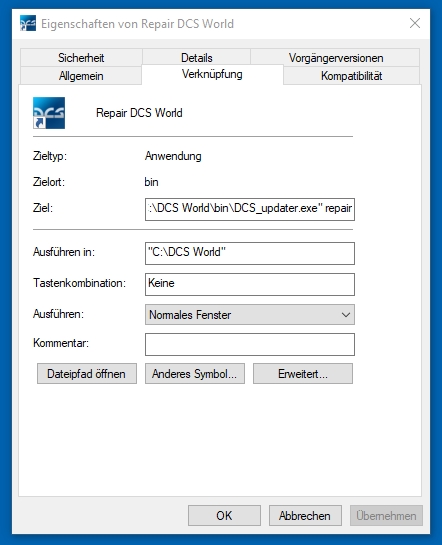Open the Vorgängerversionen tab
The width and height of the screenshot is (442, 545).
pyautogui.click(x=336, y=58)
